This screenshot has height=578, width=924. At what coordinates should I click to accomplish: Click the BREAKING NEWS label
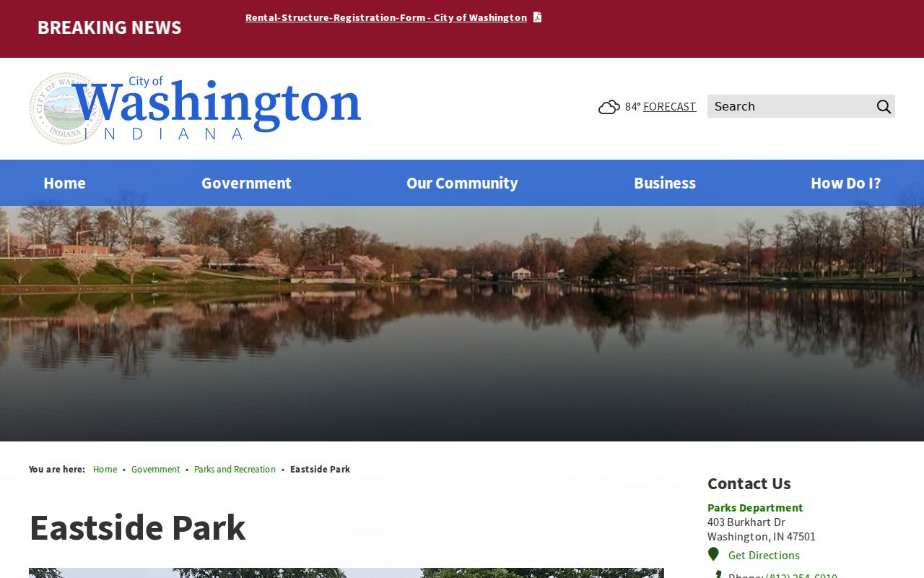tap(110, 27)
